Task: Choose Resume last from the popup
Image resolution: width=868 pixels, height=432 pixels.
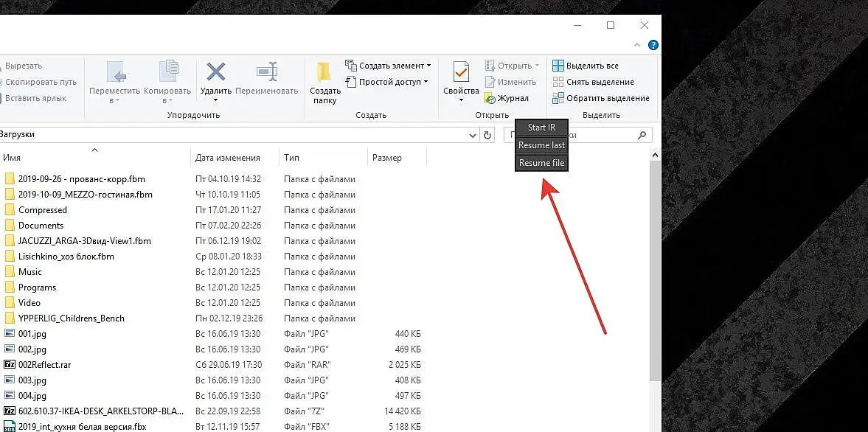Action: [541, 145]
